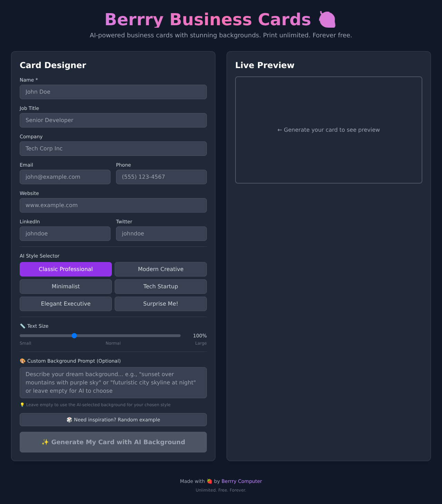The height and width of the screenshot is (504, 442).
Task: Open the Berrry Computer link
Action: coord(241,481)
